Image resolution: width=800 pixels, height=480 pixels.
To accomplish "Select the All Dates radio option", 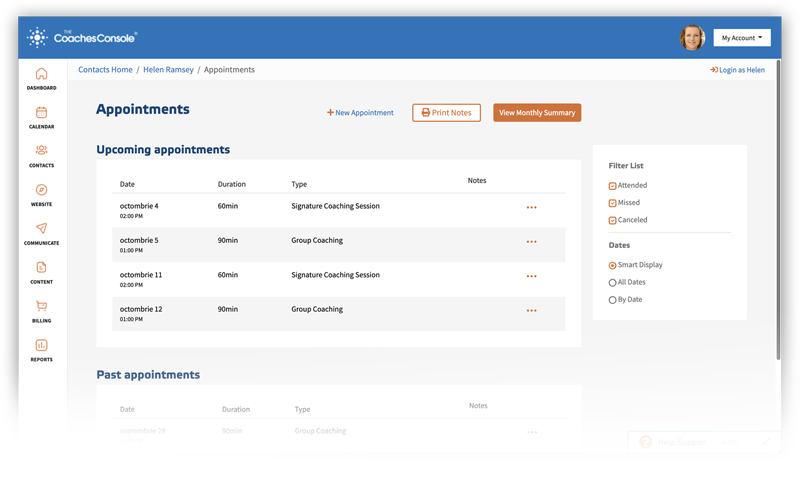I will [612, 283].
